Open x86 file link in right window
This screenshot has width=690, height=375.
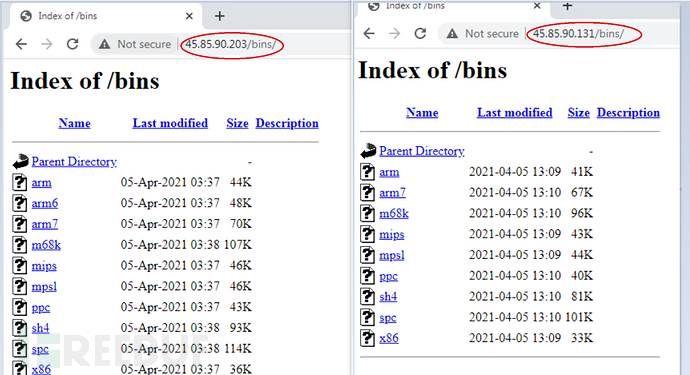pos(389,338)
